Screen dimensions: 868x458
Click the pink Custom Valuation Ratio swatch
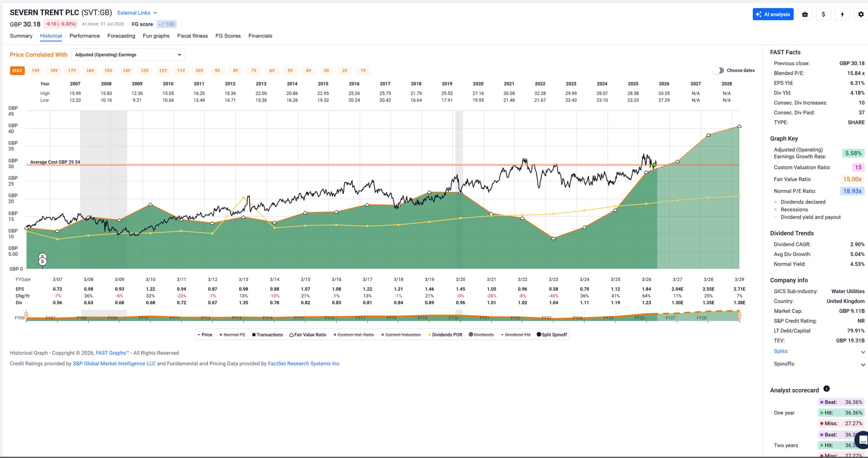pyautogui.click(x=858, y=167)
